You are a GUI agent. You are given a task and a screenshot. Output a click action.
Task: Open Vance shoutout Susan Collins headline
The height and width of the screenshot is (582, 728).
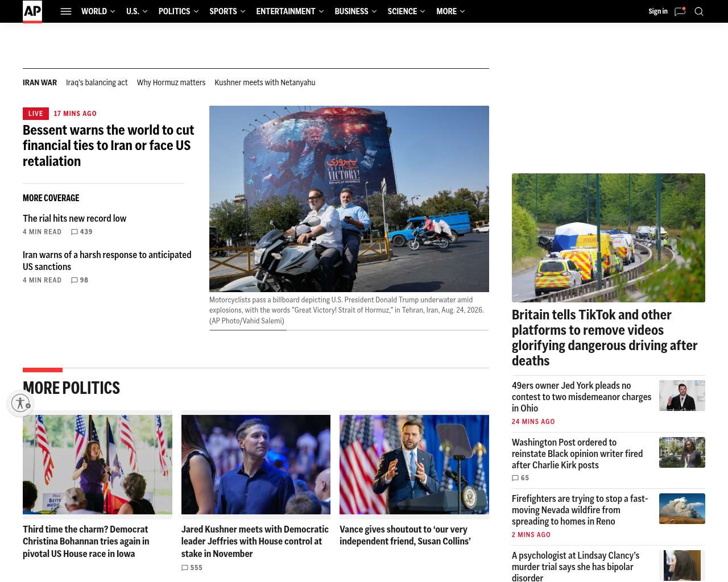pos(405,535)
